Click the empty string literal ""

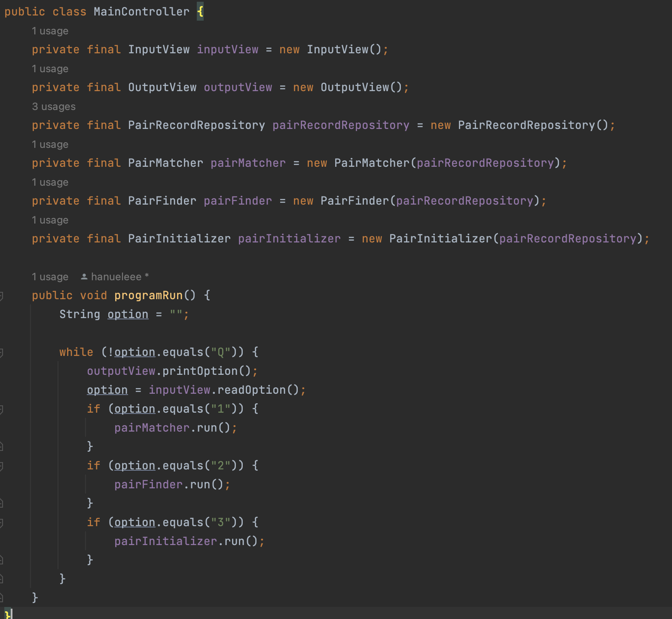[176, 314]
